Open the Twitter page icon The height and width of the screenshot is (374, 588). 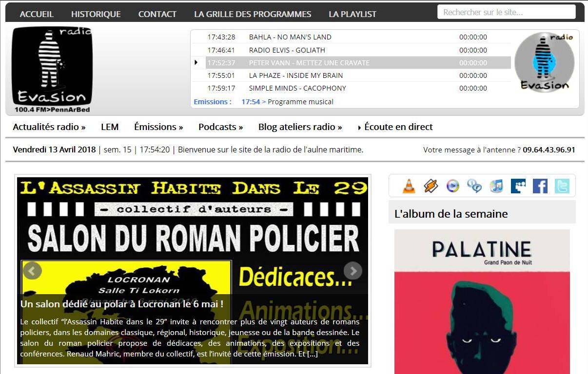pos(562,186)
